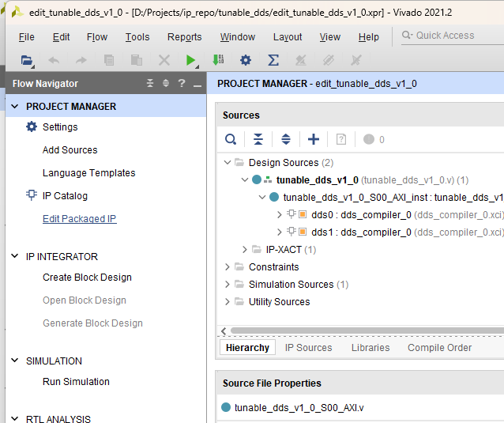The height and width of the screenshot is (423, 504).
Task: Click the Sources messages alert icon
Action: tap(369, 139)
